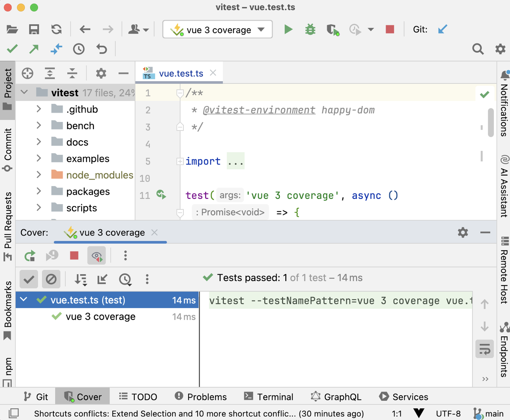This screenshot has width=510, height=420.
Task: Run tests with coverage from main toolbar
Action: click(332, 30)
